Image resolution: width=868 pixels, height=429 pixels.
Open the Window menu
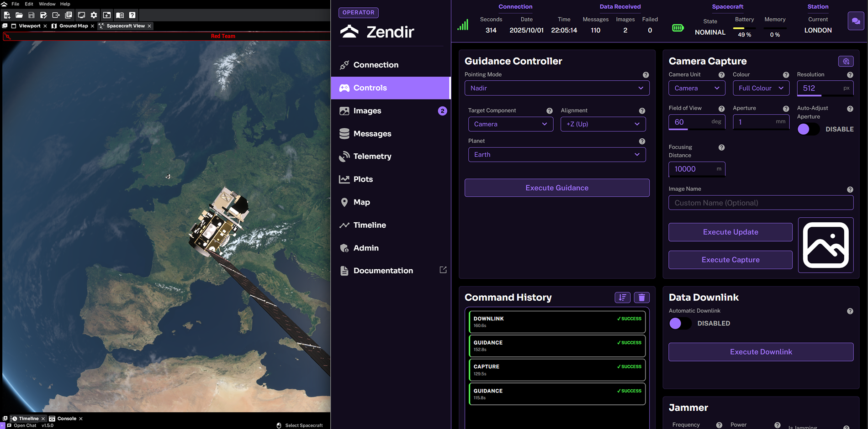tap(47, 4)
